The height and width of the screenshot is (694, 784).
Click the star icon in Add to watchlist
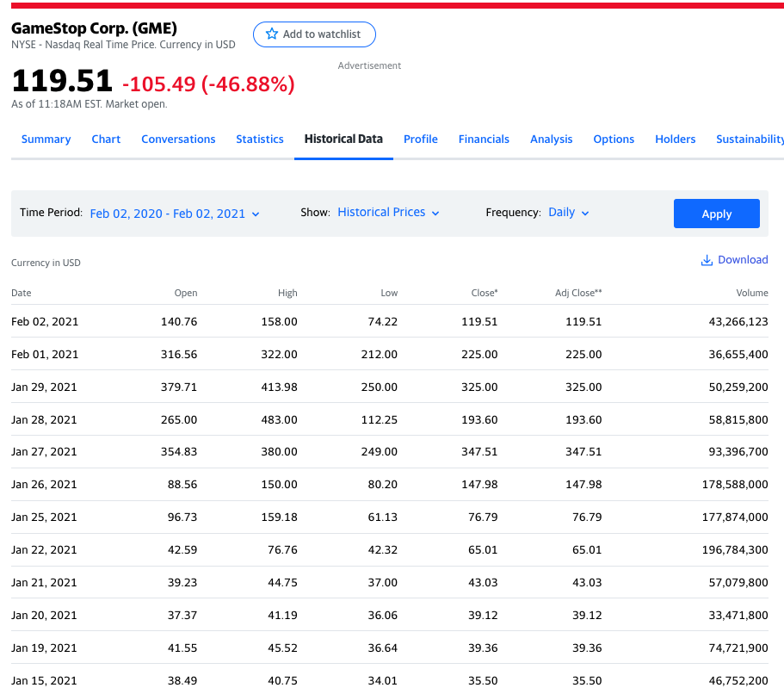[271, 34]
